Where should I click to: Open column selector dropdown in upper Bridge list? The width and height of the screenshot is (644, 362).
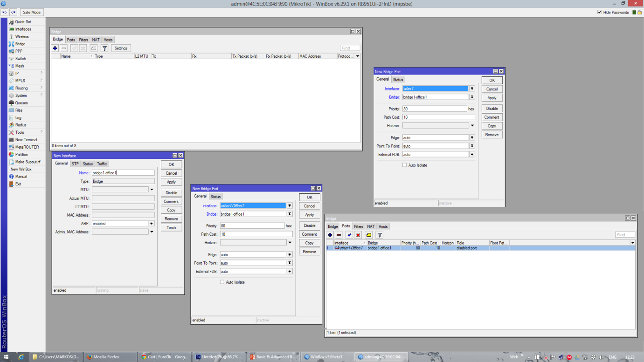[x=358, y=56]
